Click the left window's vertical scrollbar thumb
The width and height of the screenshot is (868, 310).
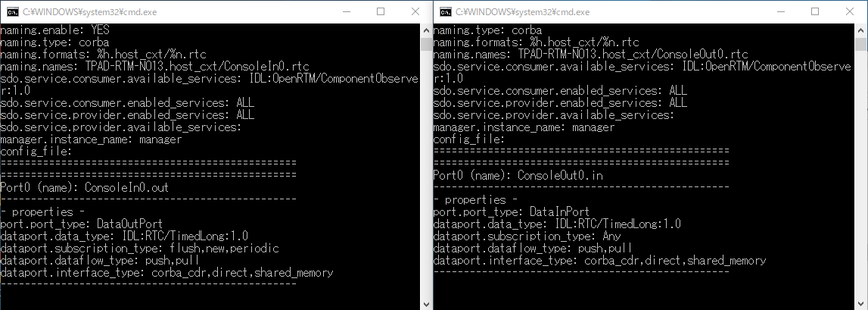[426, 45]
